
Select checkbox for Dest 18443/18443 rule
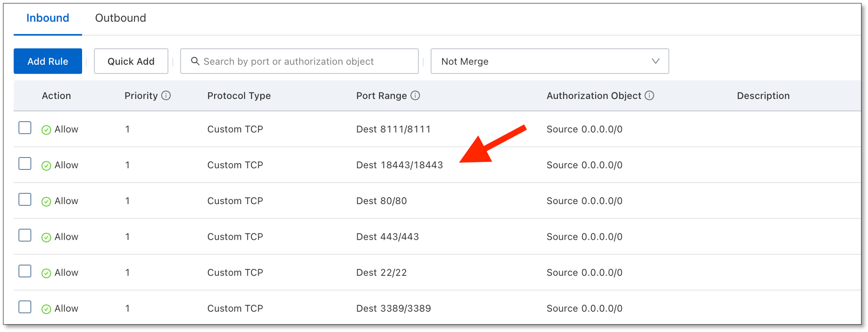tap(25, 163)
